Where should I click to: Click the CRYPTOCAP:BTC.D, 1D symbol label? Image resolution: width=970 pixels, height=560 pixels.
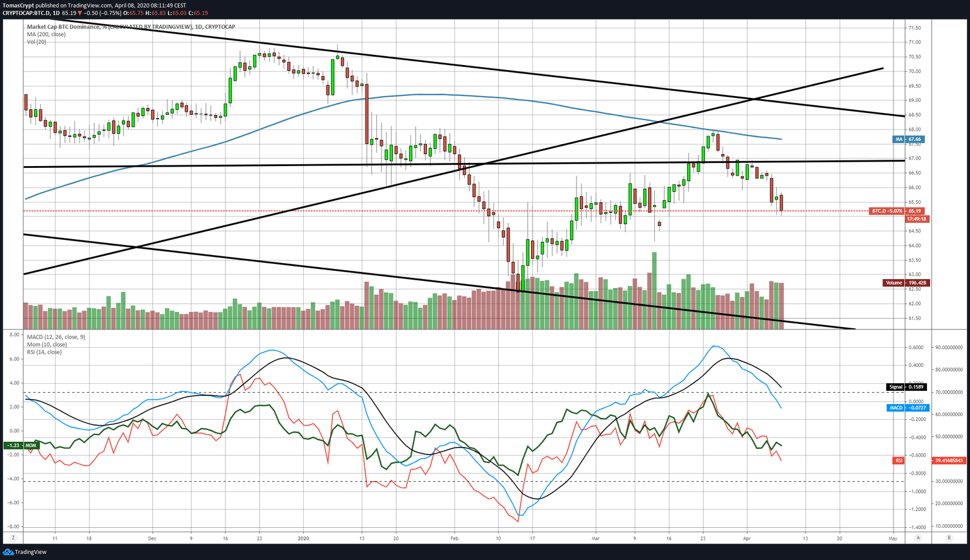click(x=31, y=13)
